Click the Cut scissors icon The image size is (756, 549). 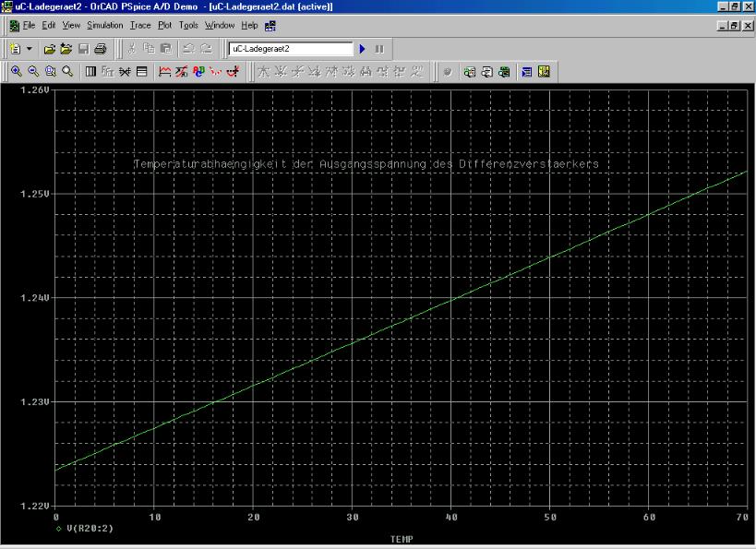pos(132,49)
